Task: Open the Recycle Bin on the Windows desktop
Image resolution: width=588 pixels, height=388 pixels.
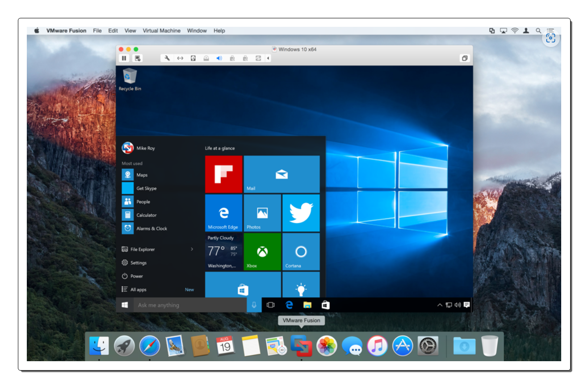Action: pos(130,80)
